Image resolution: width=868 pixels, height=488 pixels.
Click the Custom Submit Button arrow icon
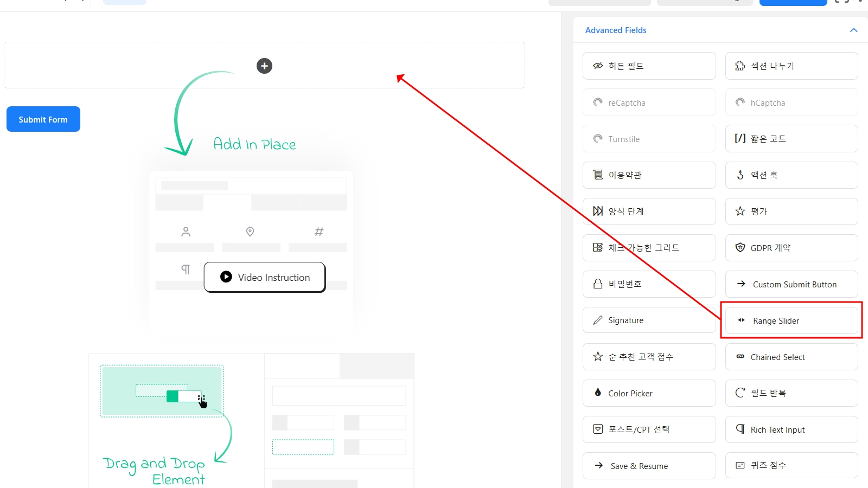741,284
